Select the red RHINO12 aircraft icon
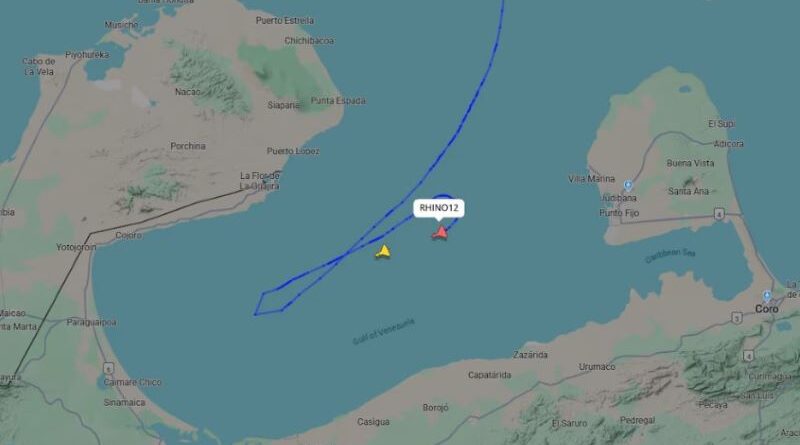Viewport: 800px width, 445px height. [x=440, y=233]
